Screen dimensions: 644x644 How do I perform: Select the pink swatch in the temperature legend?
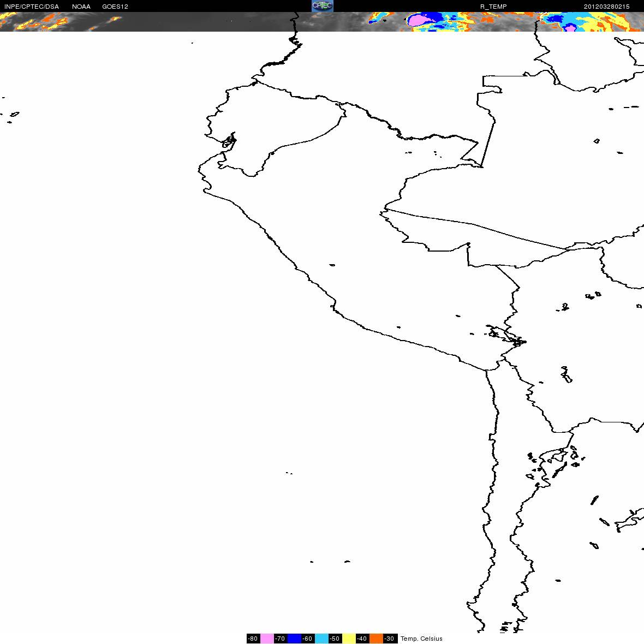267,639
